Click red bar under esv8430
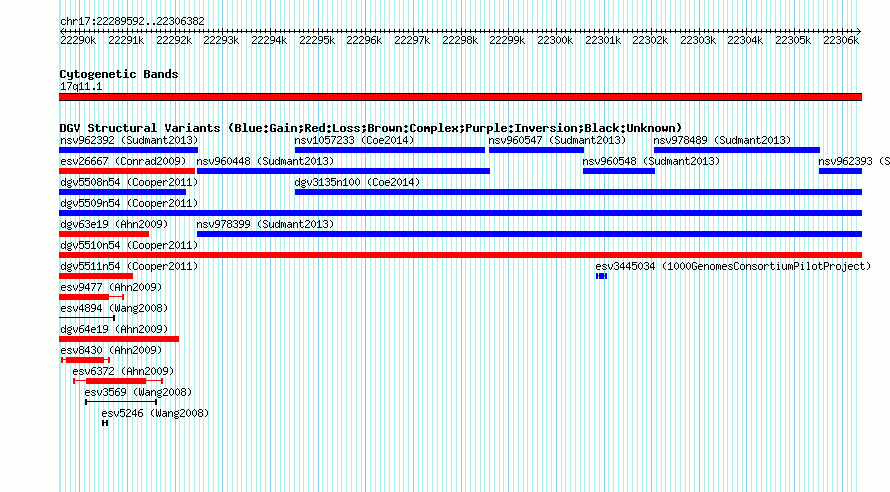890x492 pixels. (x=85, y=360)
